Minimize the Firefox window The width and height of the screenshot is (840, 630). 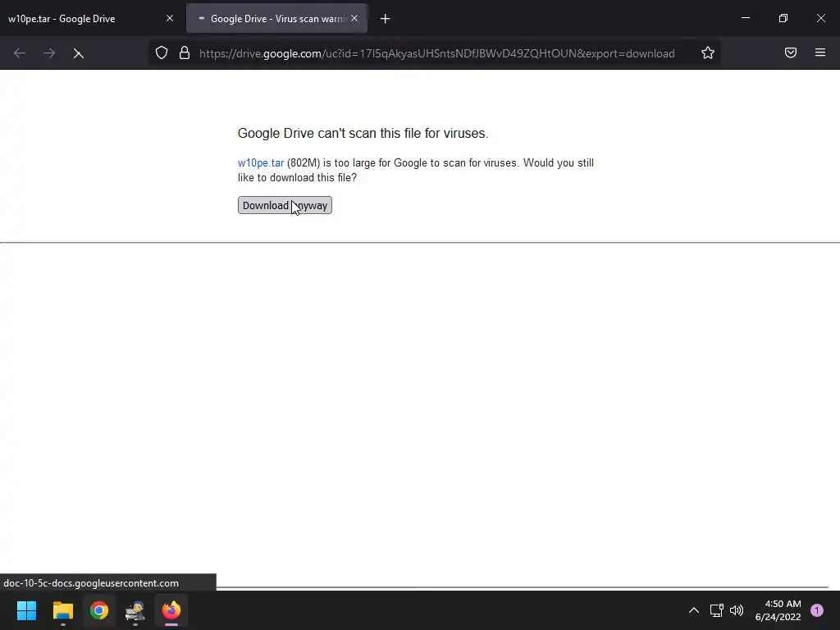(745, 18)
